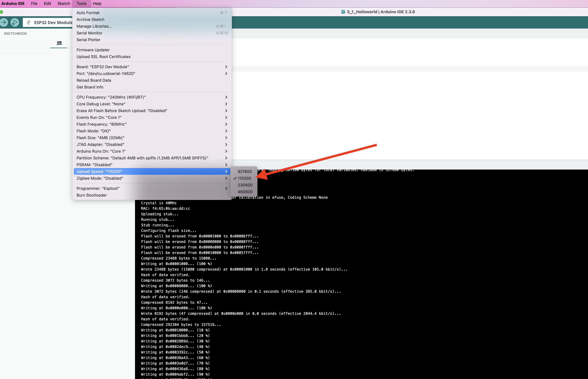
Task: Open Serial Monitor from Tools menu
Action: click(152, 33)
